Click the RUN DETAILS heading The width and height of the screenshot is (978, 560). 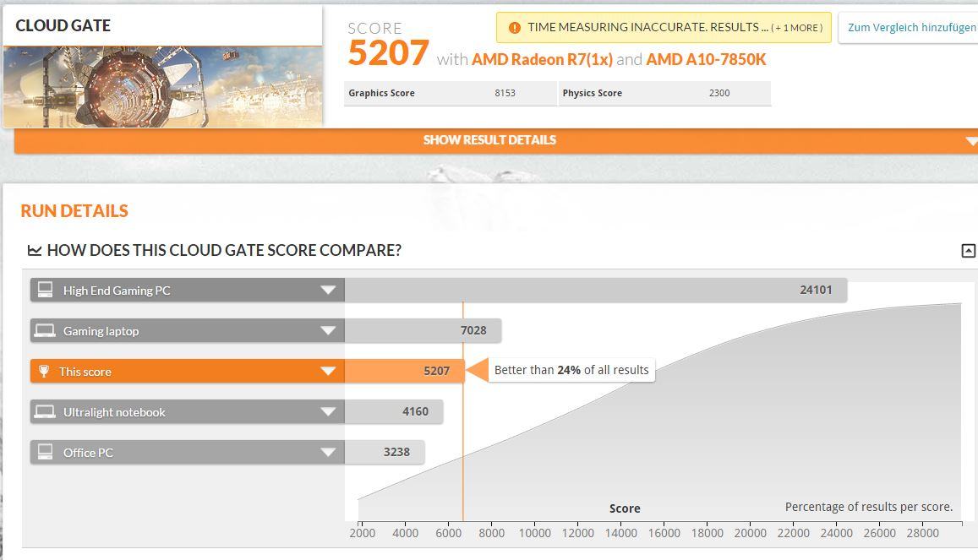[74, 211]
